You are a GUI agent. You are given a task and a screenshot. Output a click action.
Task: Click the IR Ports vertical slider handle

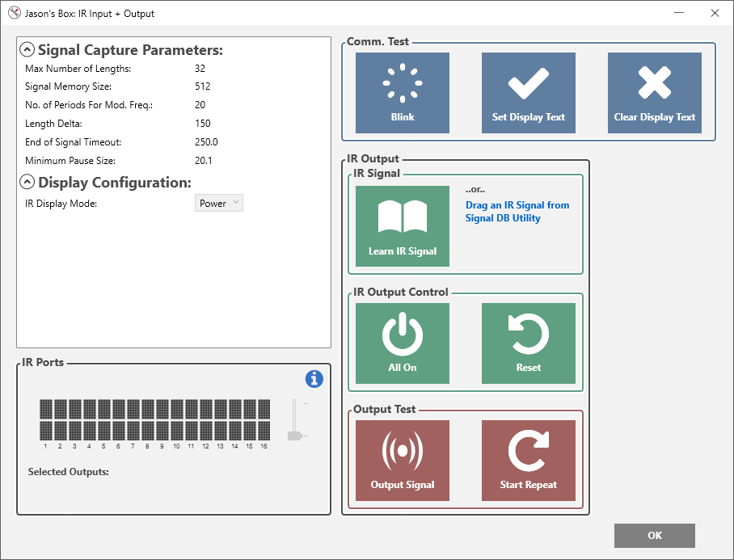pyautogui.click(x=294, y=436)
